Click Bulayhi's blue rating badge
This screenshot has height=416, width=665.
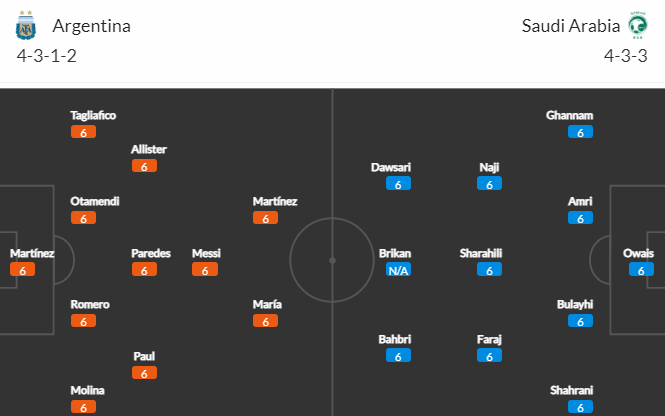pos(580,321)
